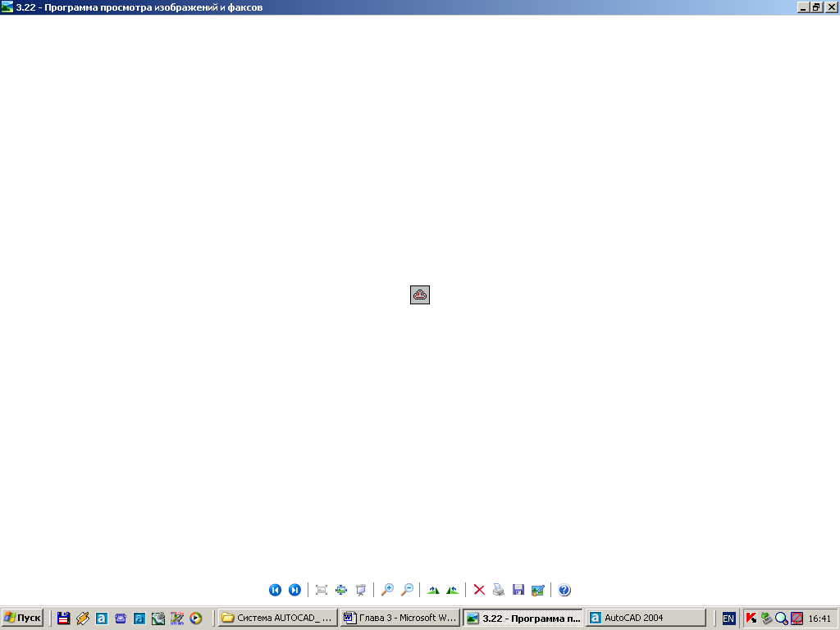Click the first red AutoCAD quick launch icon
This screenshot has height=630, width=840.
(102, 619)
